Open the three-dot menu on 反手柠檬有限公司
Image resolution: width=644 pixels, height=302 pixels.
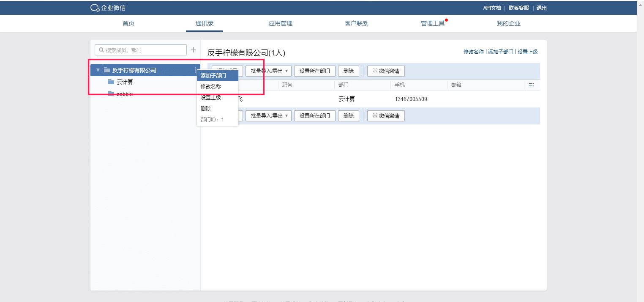click(x=195, y=70)
